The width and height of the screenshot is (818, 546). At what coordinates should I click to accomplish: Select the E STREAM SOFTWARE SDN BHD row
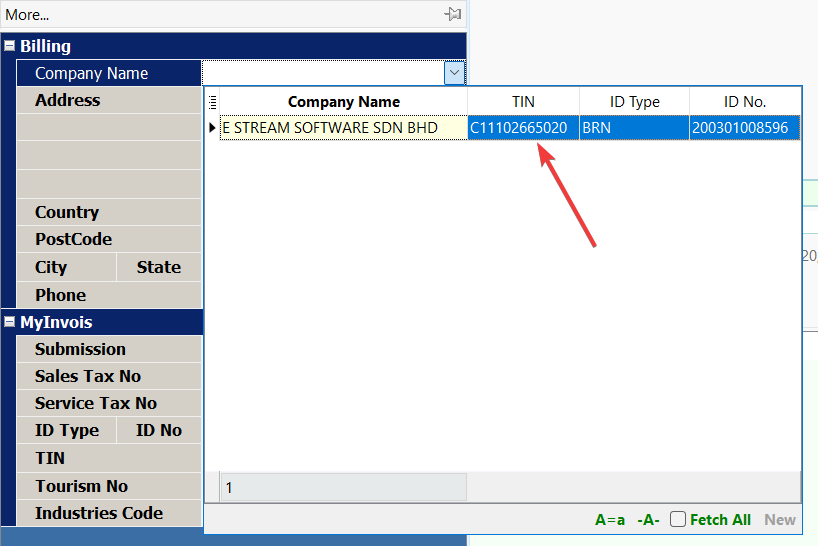(330, 128)
